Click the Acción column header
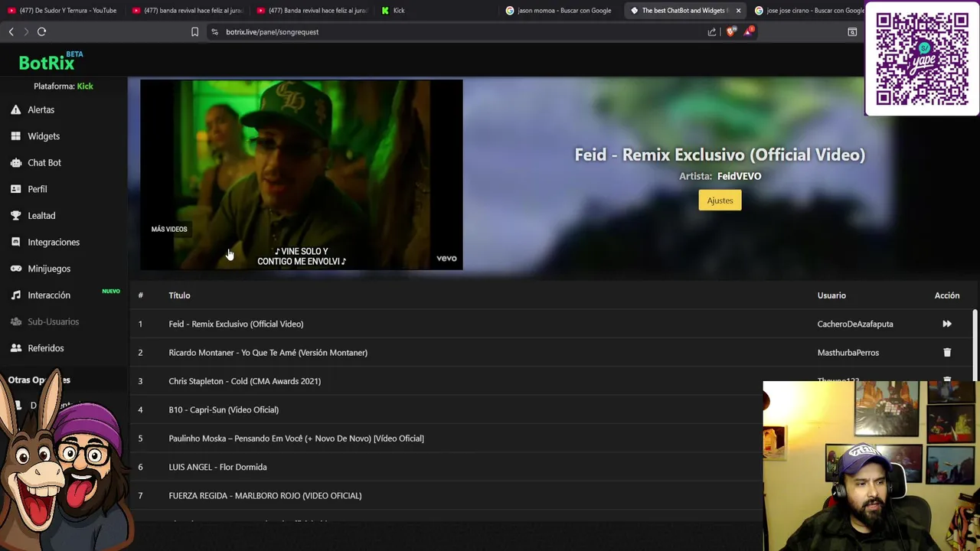 click(x=947, y=295)
